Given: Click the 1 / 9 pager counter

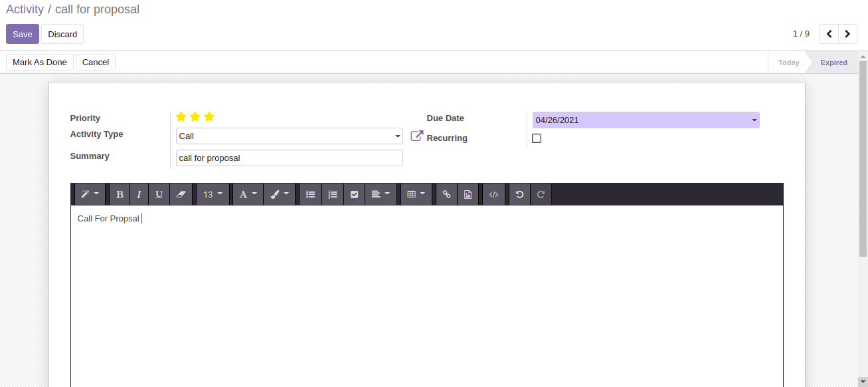Looking at the screenshot, I should click(x=801, y=33).
